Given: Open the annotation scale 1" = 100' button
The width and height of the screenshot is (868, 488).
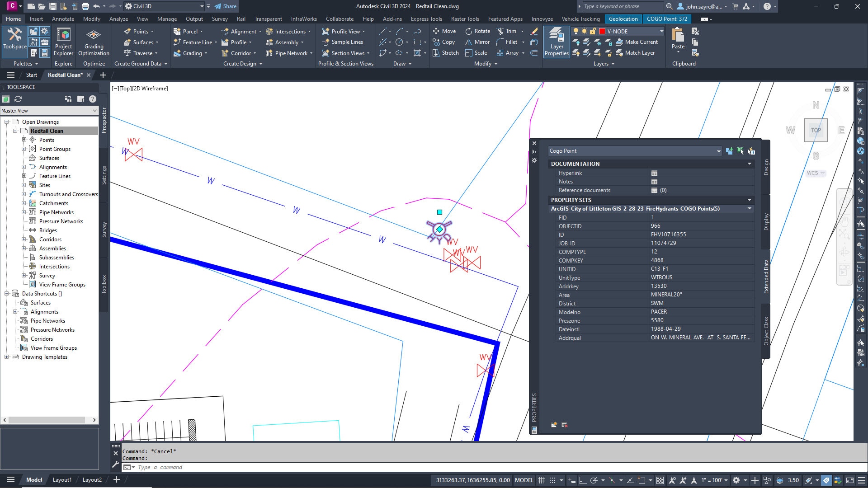Looking at the screenshot, I should point(713,480).
